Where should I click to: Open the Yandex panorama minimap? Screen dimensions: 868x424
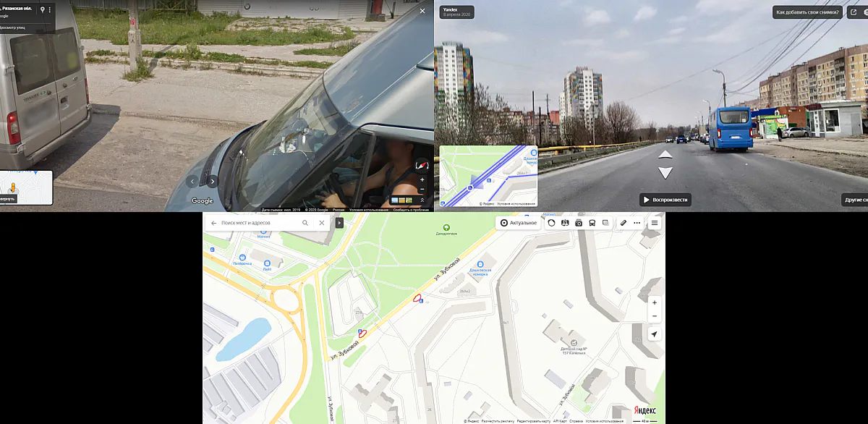click(x=488, y=176)
